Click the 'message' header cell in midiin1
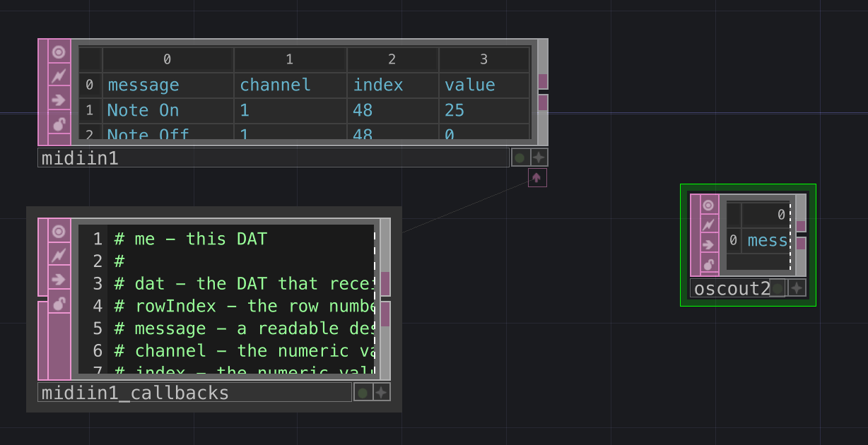This screenshot has height=445, width=868. pos(168,85)
